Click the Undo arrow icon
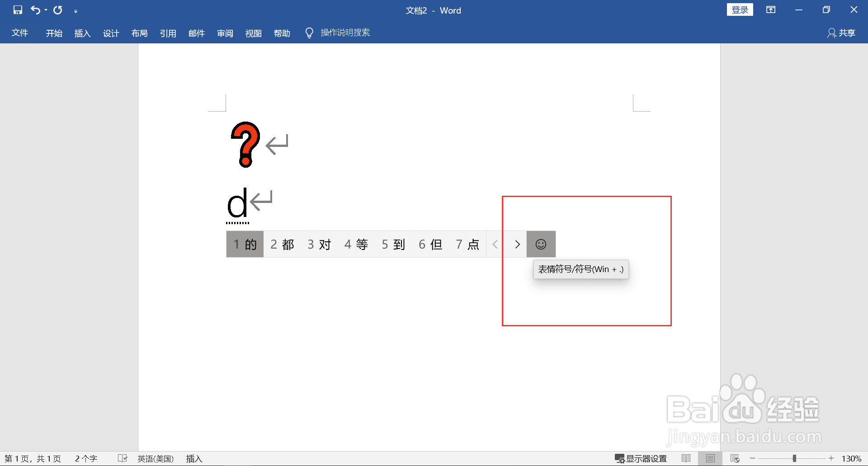Viewport: 868px width, 466px height. [x=35, y=10]
